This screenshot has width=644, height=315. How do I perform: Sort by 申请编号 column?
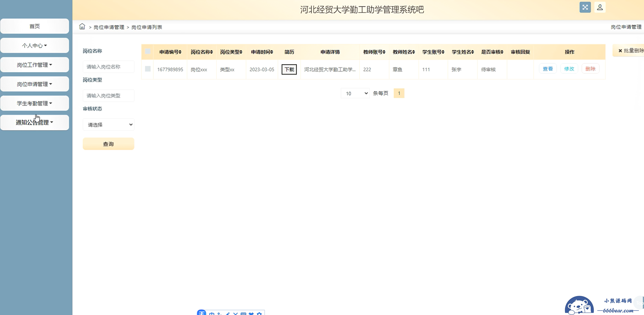pyautogui.click(x=170, y=52)
